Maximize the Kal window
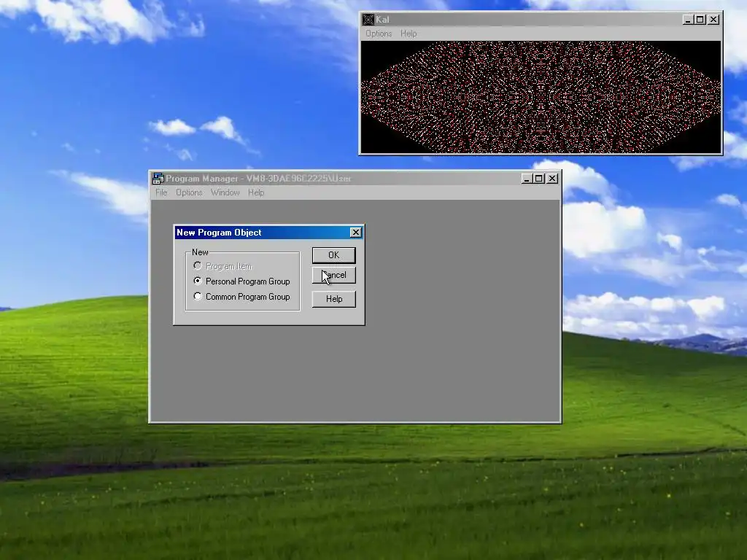Image resolution: width=747 pixels, height=560 pixels. 700,20
